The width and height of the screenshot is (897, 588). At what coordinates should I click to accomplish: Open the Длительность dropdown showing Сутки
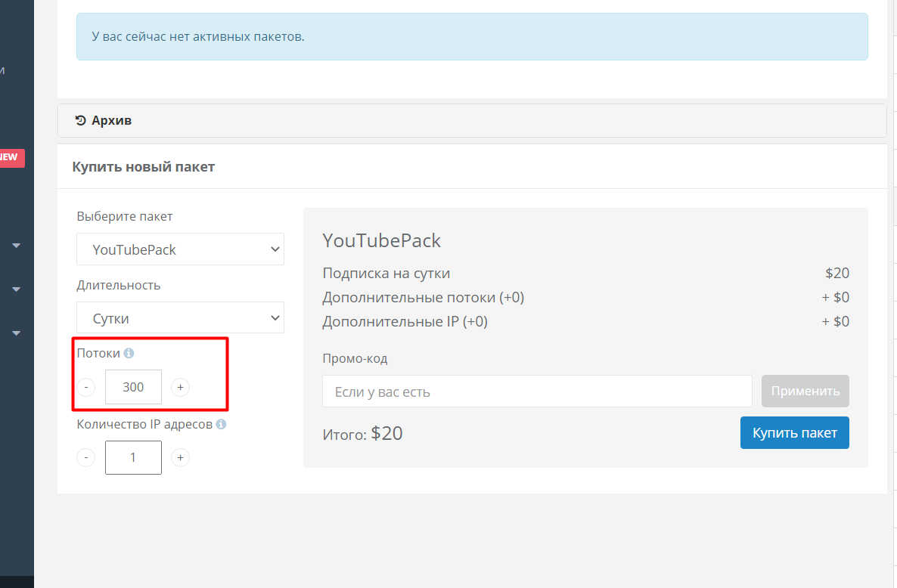point(180,318)
